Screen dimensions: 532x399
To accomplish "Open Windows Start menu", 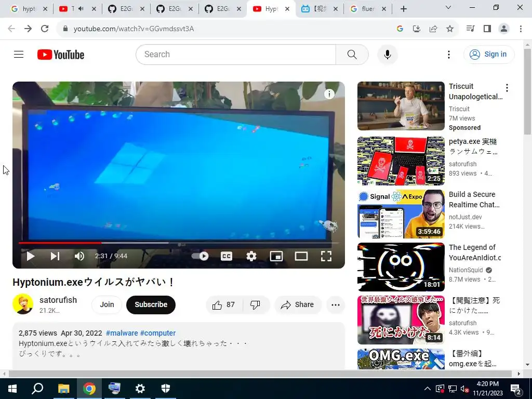I will 12,389.
